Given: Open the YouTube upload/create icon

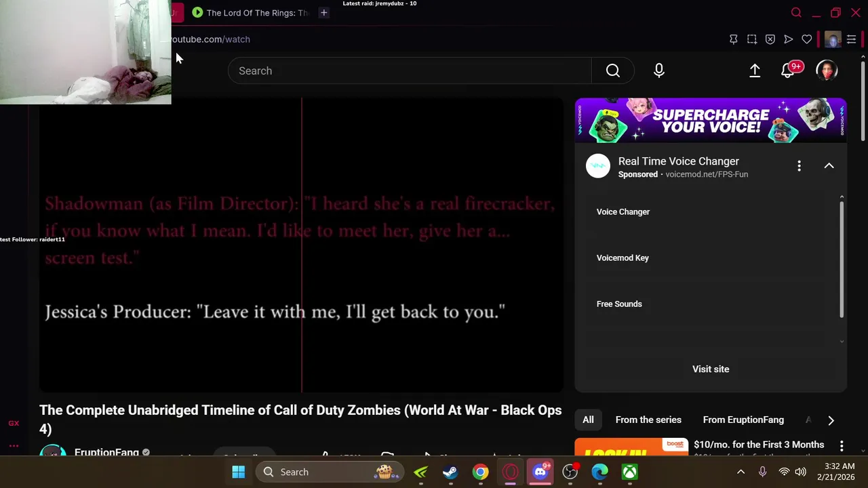Looking at the screenshot, I should pyautogui.click(x=755, y=70).
